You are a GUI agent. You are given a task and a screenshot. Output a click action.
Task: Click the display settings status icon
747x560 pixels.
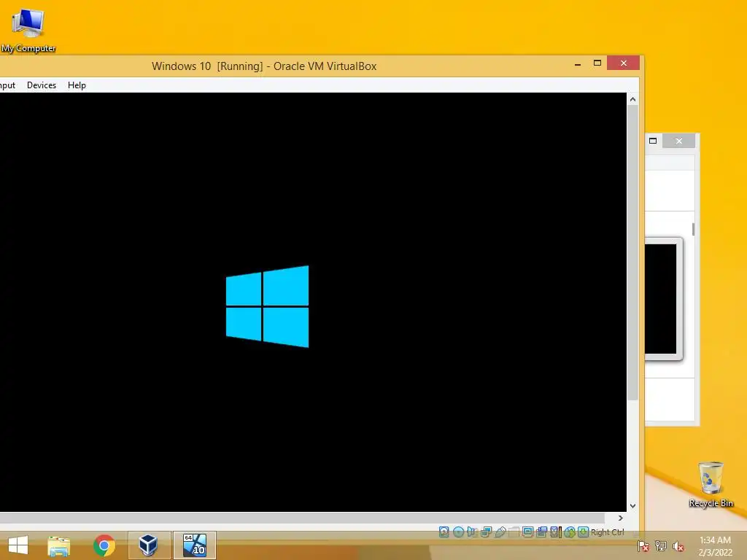(x=528, y=532)
